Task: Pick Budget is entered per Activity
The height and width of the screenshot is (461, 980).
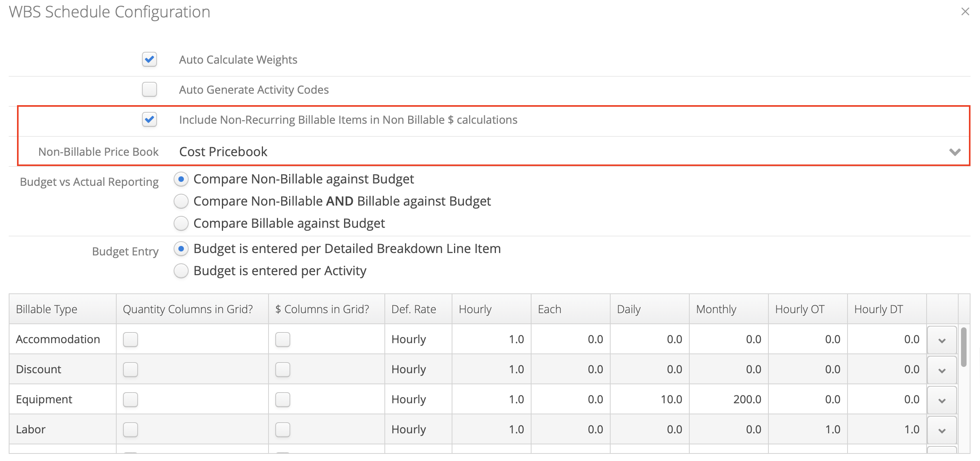Action: [181, 271]
